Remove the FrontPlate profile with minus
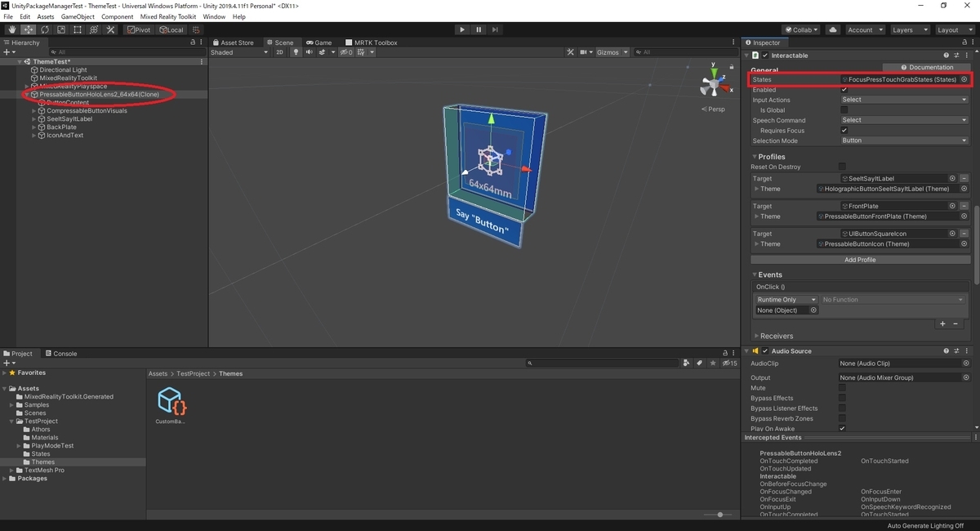Image resolution: width=980 pixels, height=531 pixels. pyautogui.click(x=964, y=206)
